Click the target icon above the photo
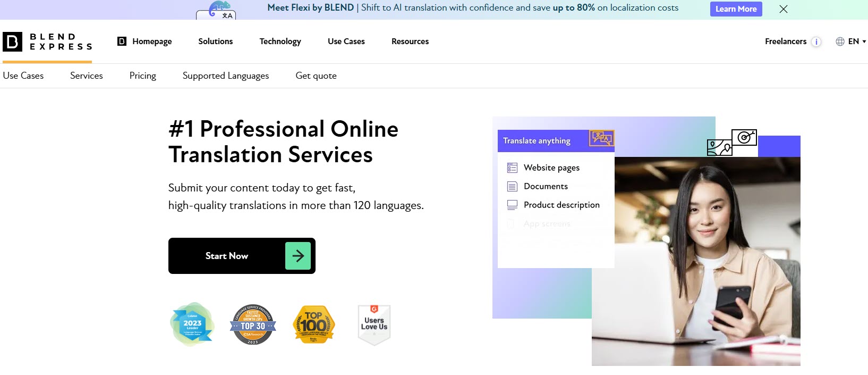The image size is (868, 375). [744, 138]
